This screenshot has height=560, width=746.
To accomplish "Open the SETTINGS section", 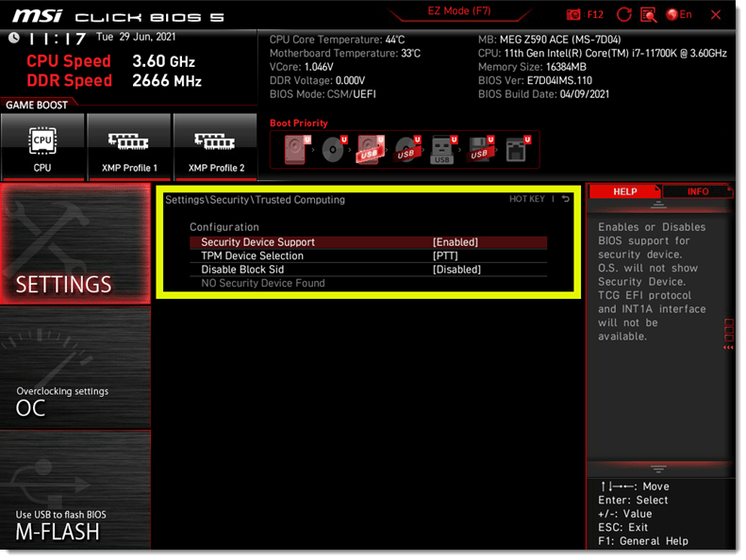I will click(75, 243).
